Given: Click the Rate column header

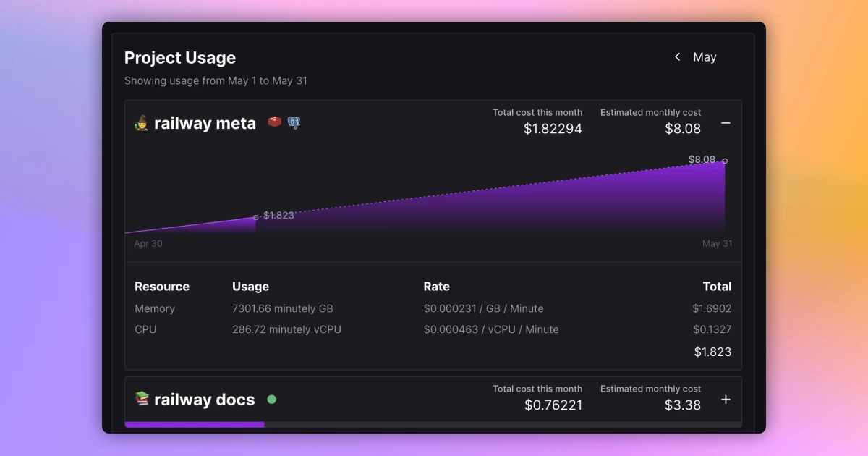Looking at the screenshot, I should tap(437, 287).
